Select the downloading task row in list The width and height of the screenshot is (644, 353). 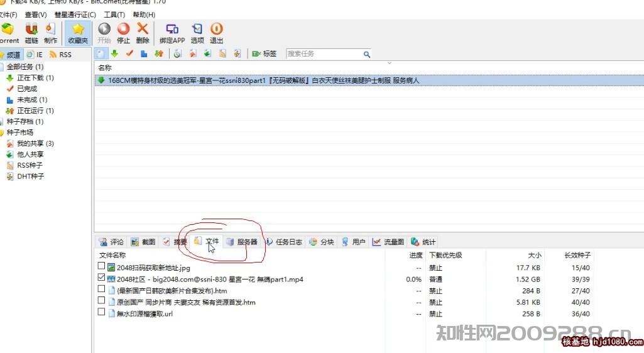[x=369, y=80]
